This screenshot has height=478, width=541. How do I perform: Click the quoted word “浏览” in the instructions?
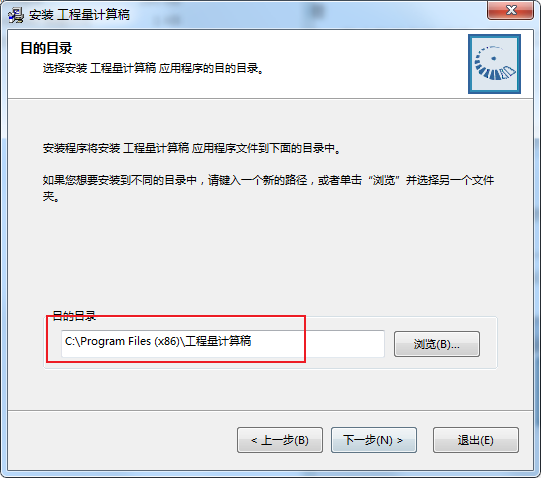point(384,180)
